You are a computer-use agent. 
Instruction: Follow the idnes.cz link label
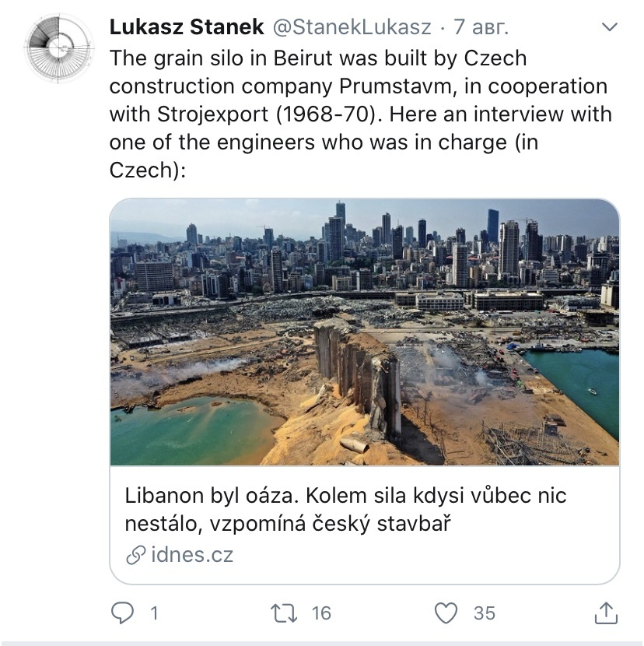pyautogui.click(x=192, y=554)
